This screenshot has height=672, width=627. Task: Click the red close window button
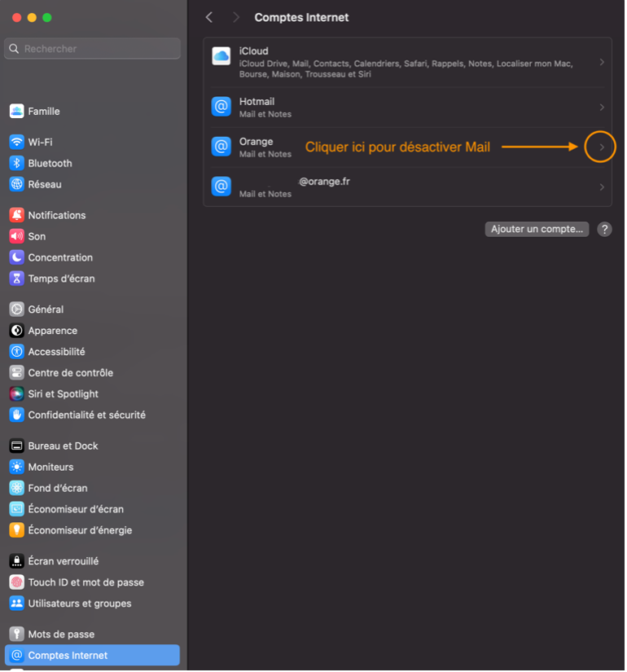coord(17,18)
